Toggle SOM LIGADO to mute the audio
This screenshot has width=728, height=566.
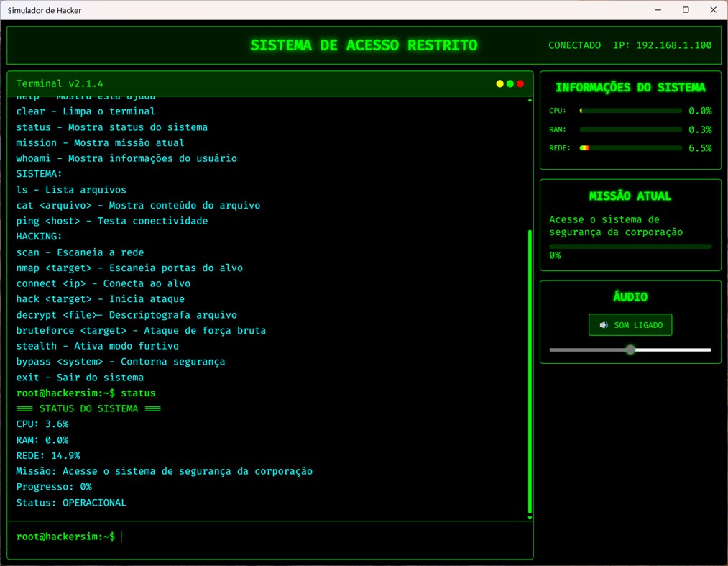[x=630, y=324]
